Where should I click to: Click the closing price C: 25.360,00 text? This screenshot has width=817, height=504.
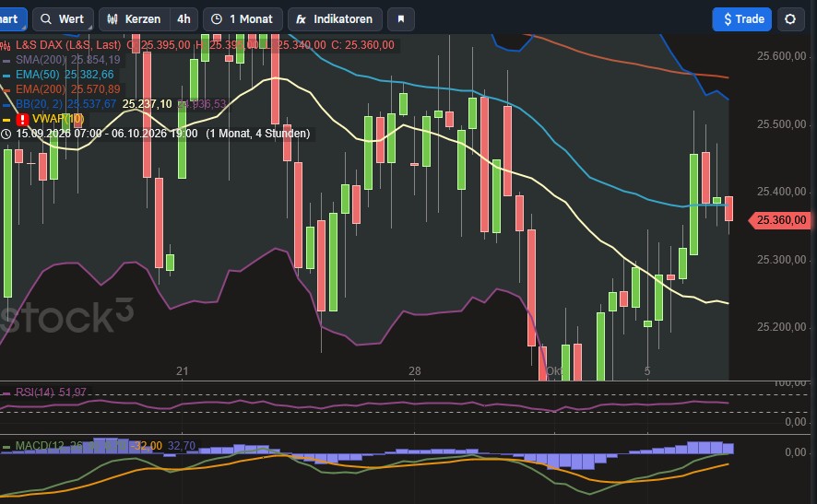coord(362,45)
